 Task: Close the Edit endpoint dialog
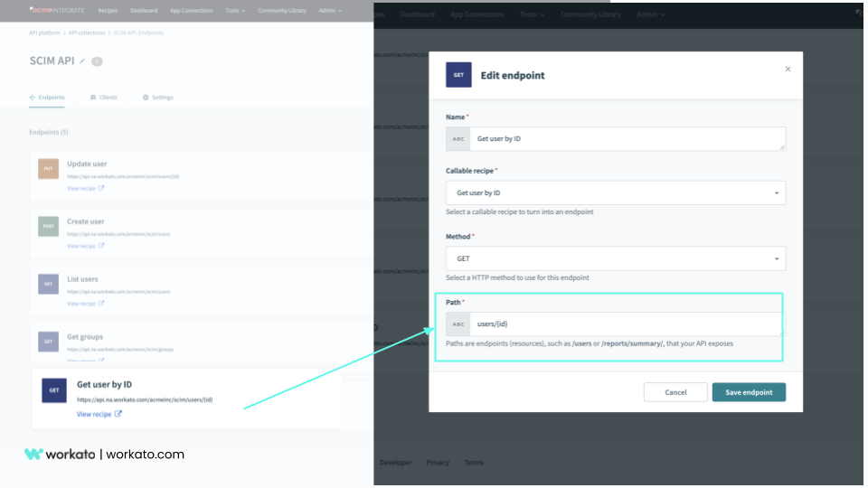tap(788, 70)
